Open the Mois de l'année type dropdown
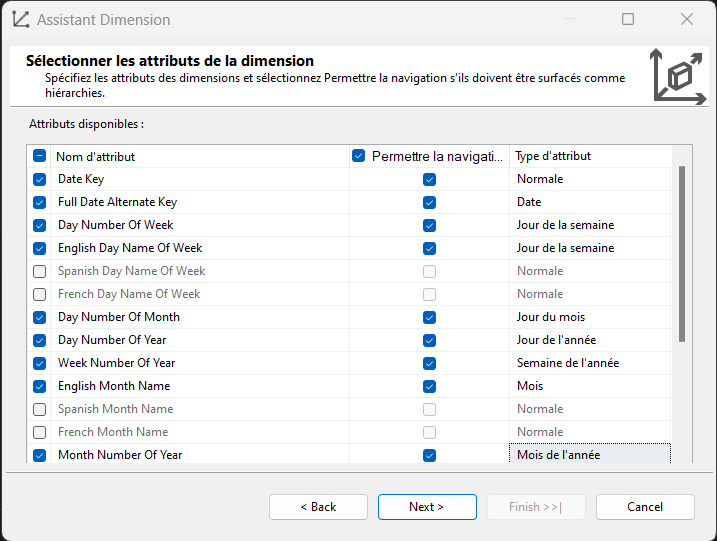Image resolution: width=717 pixels, height=541 pixels. (590, 455)
